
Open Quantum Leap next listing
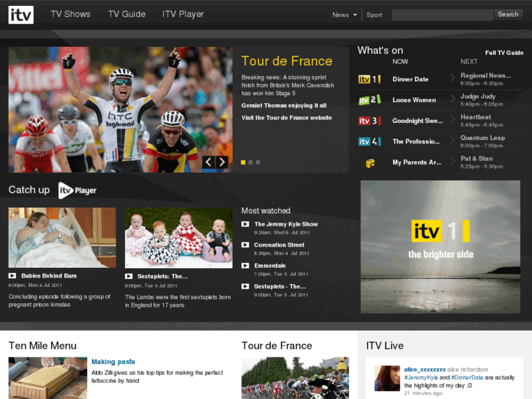482,138
